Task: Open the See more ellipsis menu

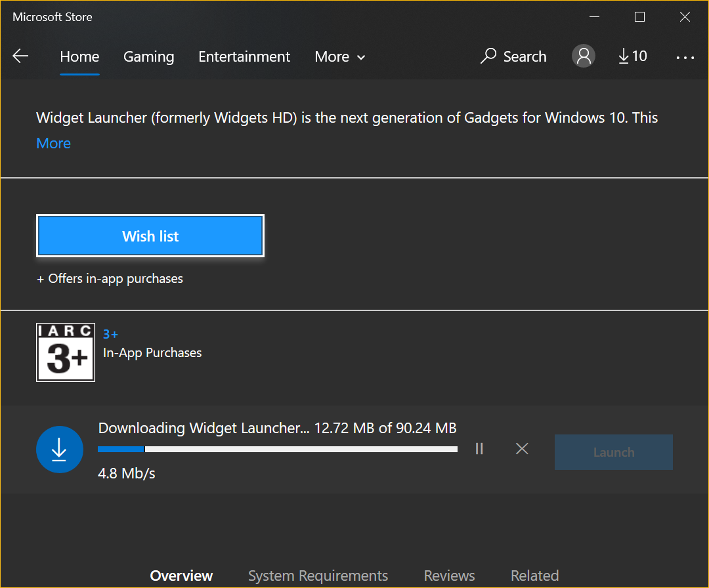Action: pyautogui.click(x=685, y=58)
